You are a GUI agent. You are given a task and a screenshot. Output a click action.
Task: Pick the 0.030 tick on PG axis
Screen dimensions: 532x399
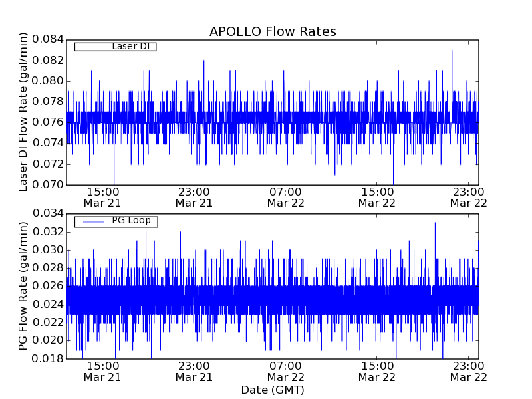tap(48, 250)
